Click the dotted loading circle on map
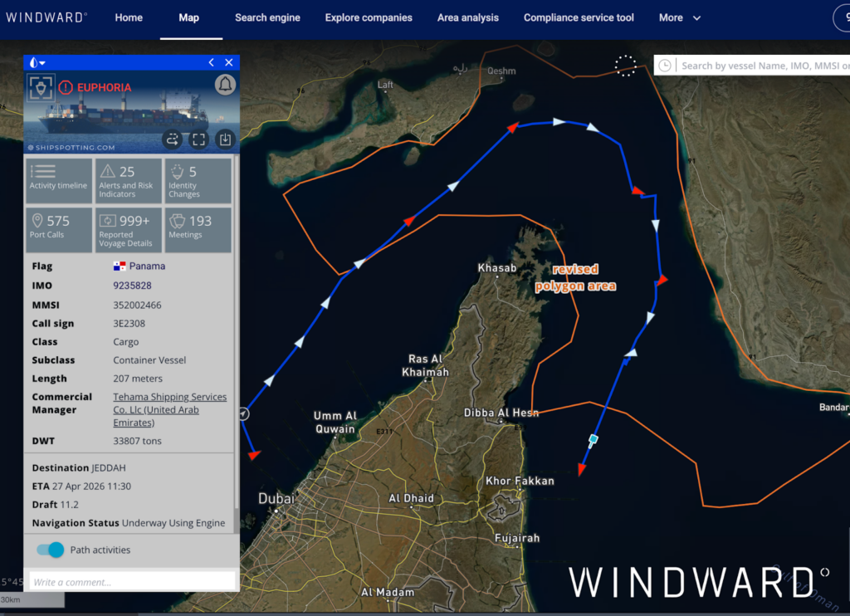The height and width of the screenshot is (616, 850). point(625,66)
